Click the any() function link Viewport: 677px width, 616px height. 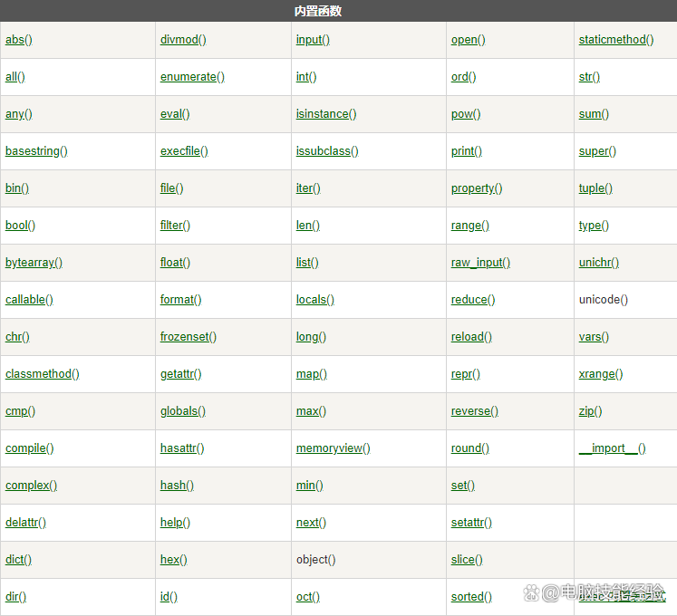(x=18, y=114)
